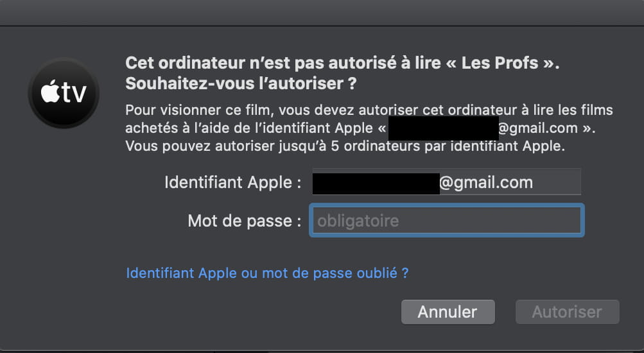Click the @gmail.com text in the Apple ID field
The image size is (644, 353).
tap(486, 182)
